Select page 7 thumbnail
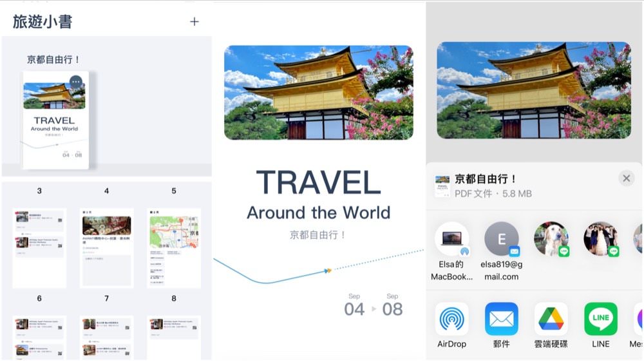Image resolution: width=644 pixels, height=362 pixels. pos(106,337)
